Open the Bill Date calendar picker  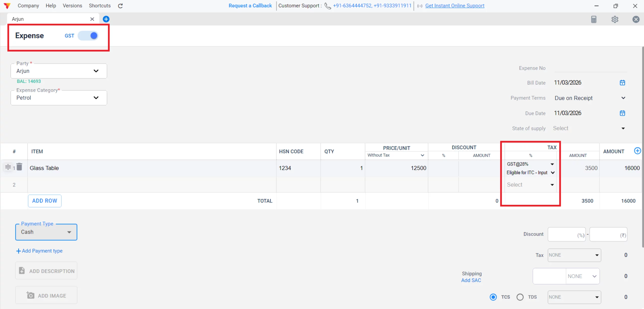(622, 83)
